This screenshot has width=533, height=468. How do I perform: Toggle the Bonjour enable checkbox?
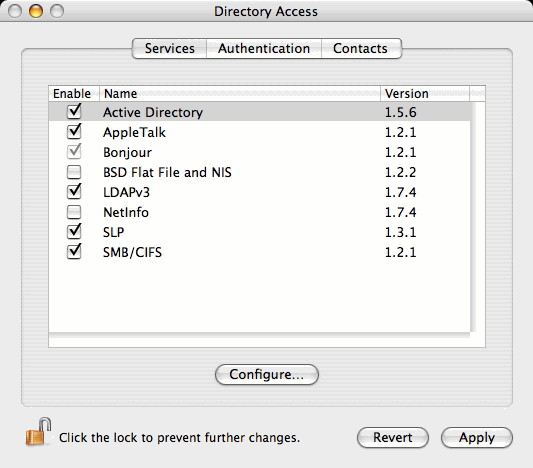click(x=74, y=152)
